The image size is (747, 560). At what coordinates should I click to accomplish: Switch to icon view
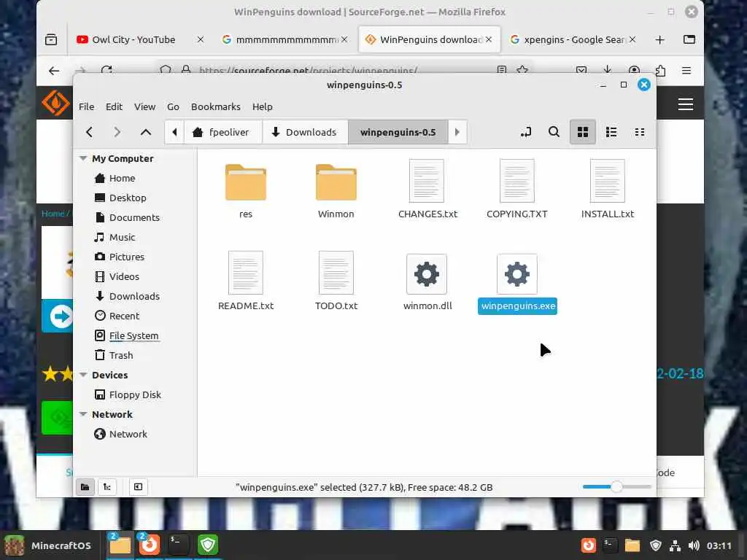[x=583, y=132]
